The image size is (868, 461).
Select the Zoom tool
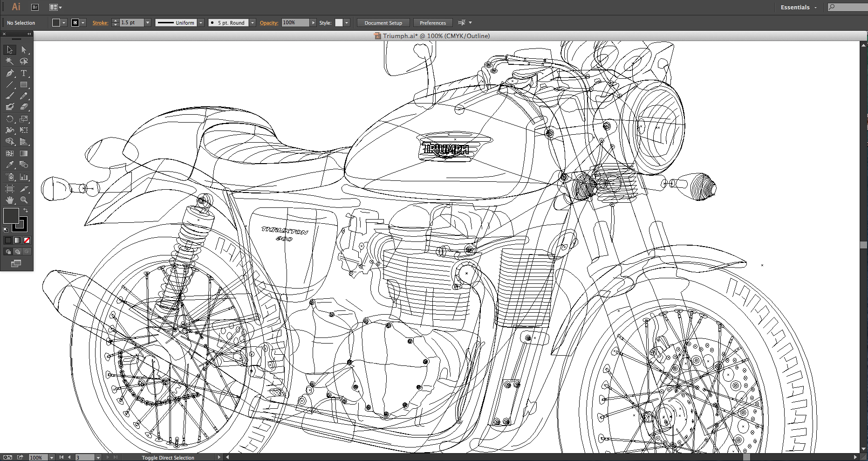pyautogui.click(x=24, y=199)
